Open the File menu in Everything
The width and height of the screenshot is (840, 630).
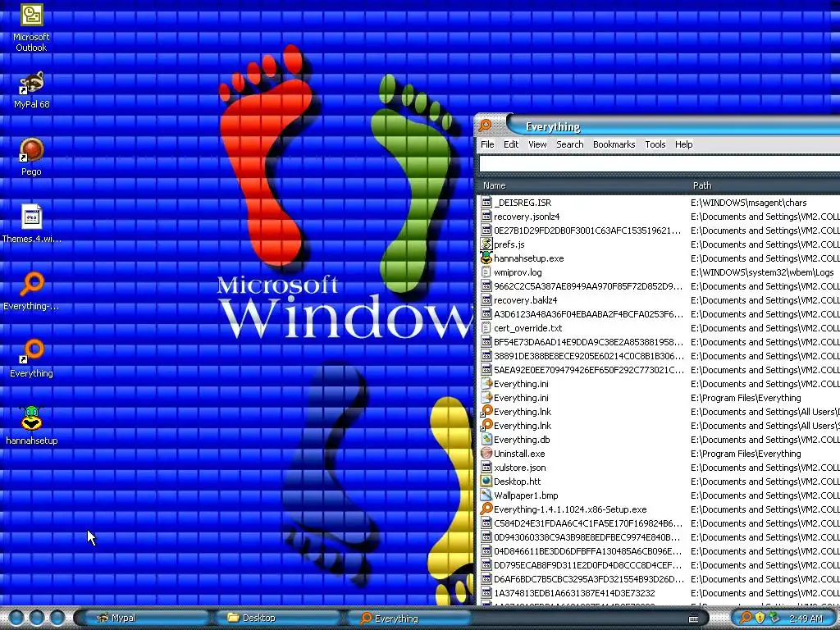pyautogui.click(x=487, y=144)
